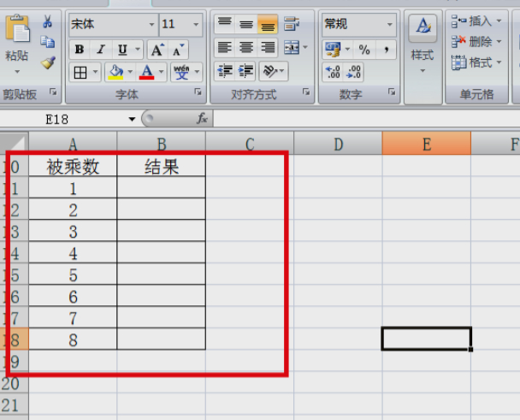Increase font size with large A
The height and width of the screenshot is (420, 520).
[x=157, y=50]
